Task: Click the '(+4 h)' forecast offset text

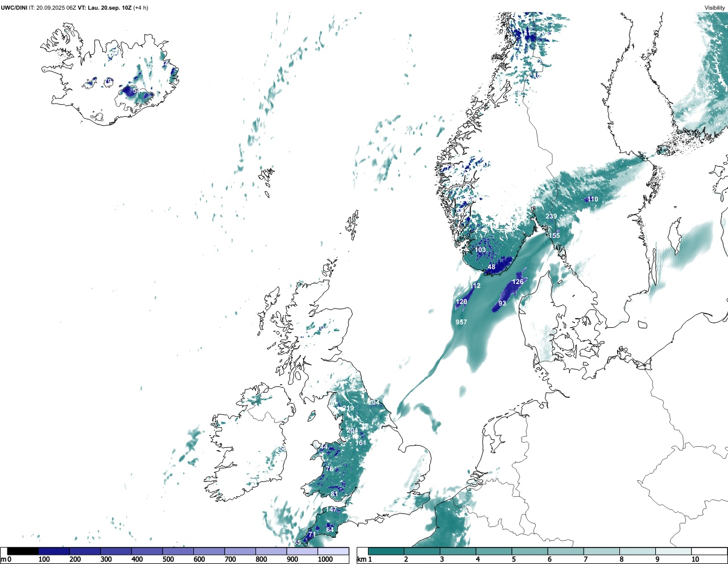Action: click(140, 8)
